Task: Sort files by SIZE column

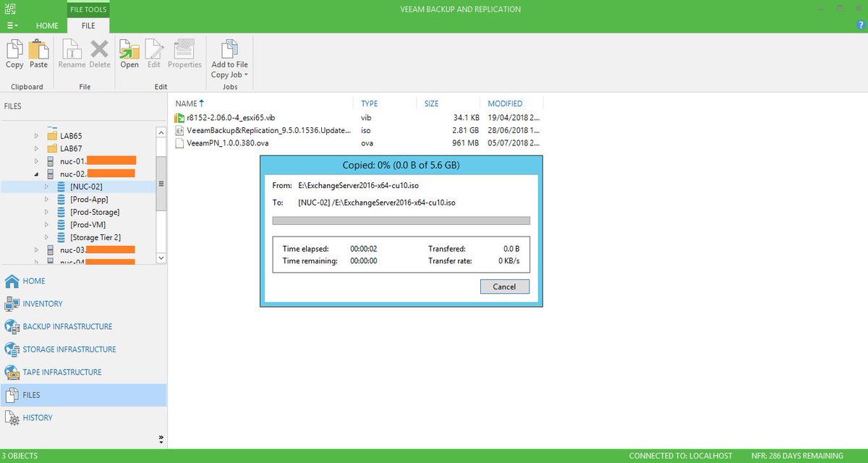Action: click(x=431, y=103)
